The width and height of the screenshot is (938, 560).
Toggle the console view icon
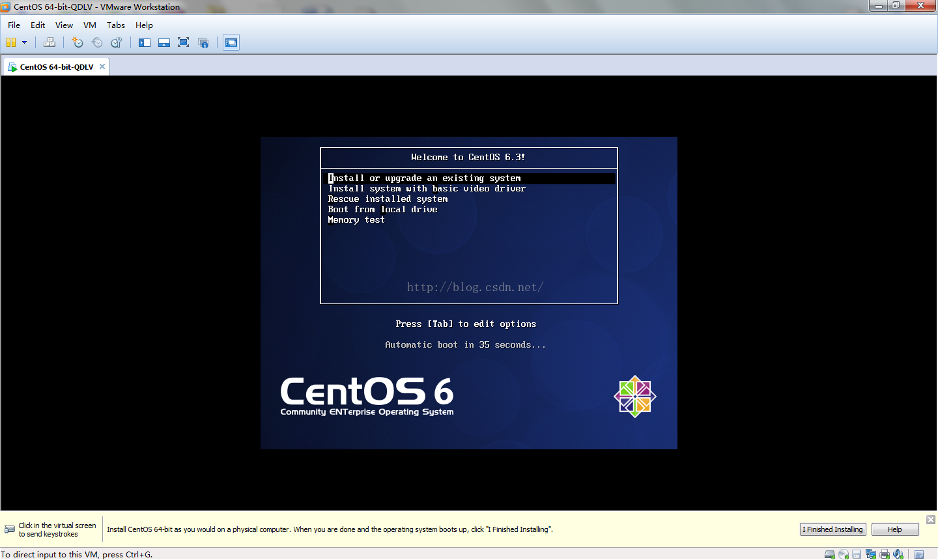pyautogui.click(x=231, y=42)
